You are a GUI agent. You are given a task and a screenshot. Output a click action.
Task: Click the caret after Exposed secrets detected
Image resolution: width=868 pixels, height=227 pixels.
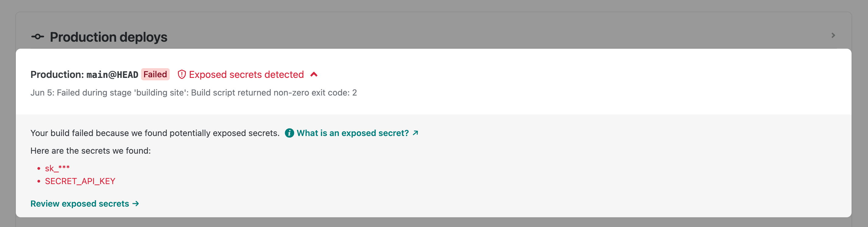coord(314,74)
